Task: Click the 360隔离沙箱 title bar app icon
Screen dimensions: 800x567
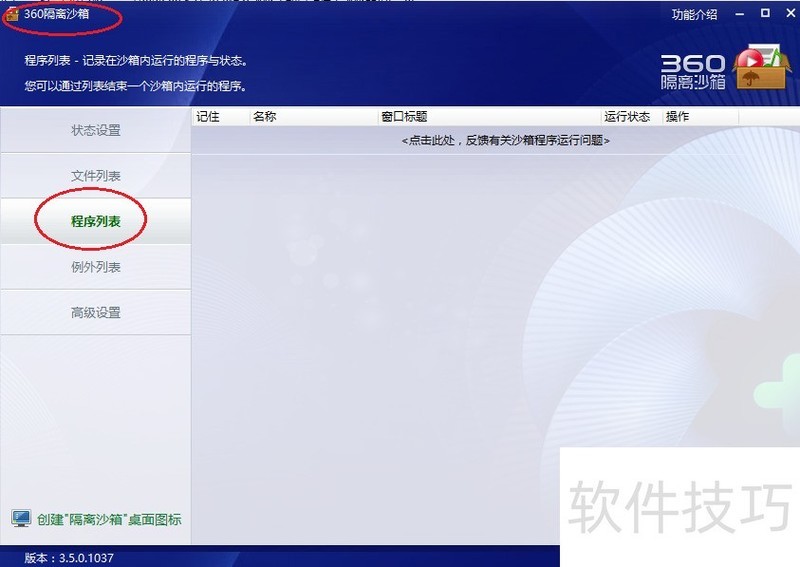Action: point(11,14)
